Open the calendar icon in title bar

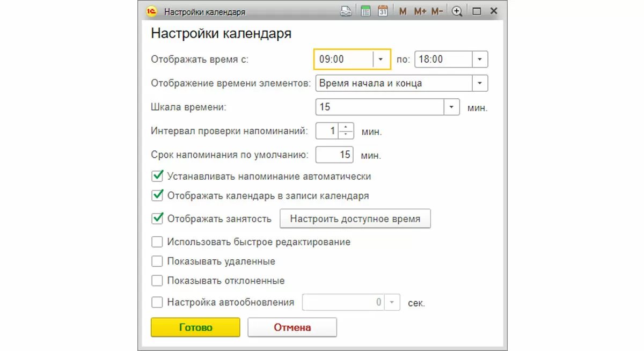point(383,11)
